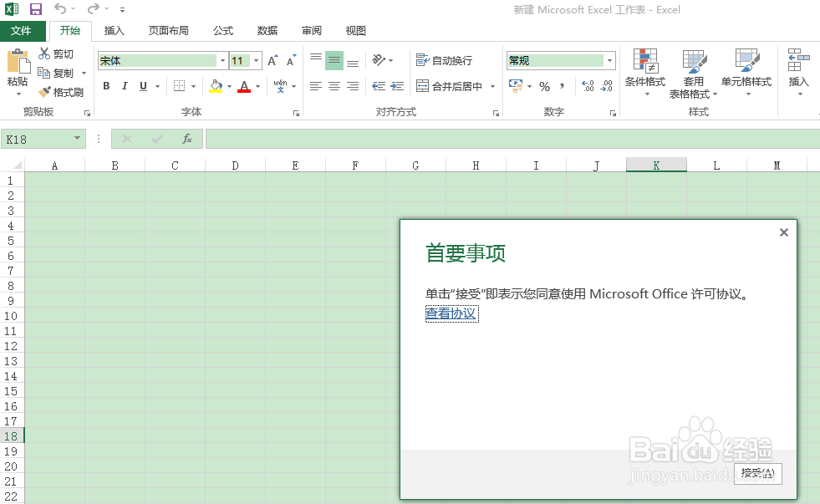The width and height of the screenshot is (820, 504).
Task: Align text left
Action: [x=315, y=86]
